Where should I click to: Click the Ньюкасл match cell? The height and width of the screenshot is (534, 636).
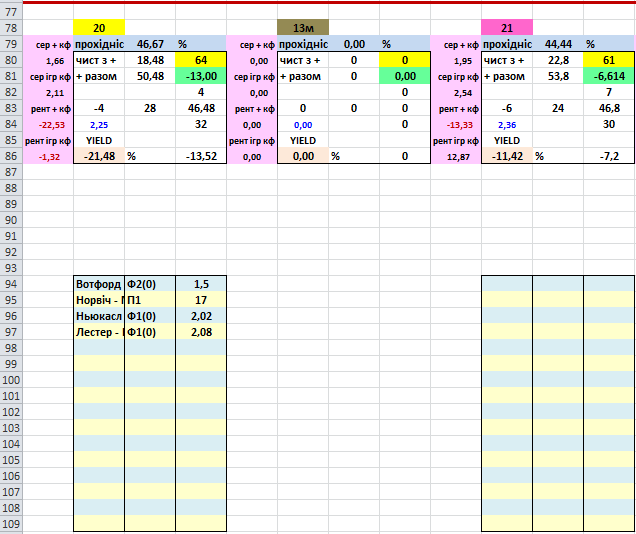pos(99,316)
